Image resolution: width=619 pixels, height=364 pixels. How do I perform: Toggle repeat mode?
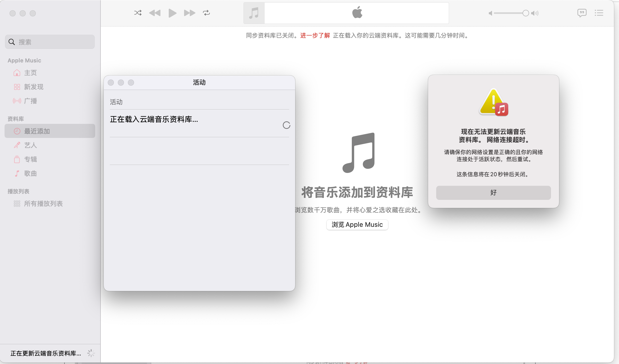coord(206,13)
